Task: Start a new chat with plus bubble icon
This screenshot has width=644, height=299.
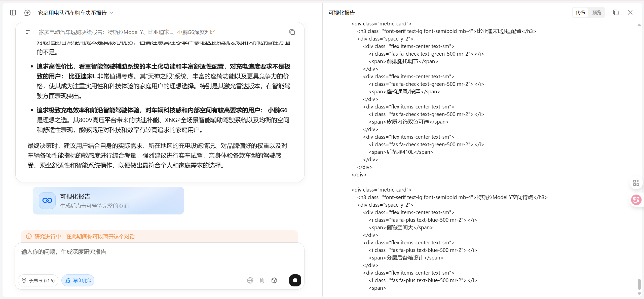Action: 27,13
